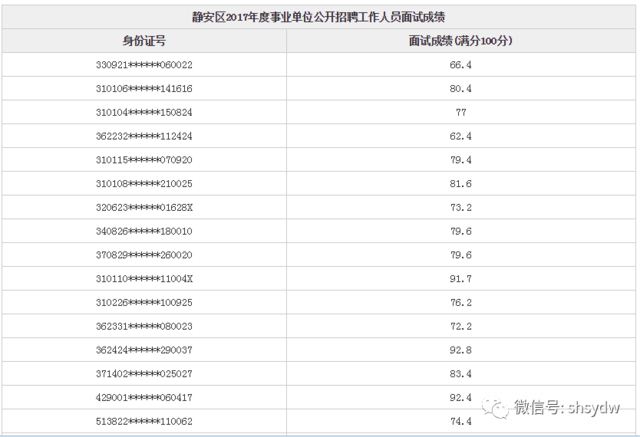Image resolution: width=640 pixels, height=437 pixels.
Task: Click the score 76.2
Action: point(460,302)
